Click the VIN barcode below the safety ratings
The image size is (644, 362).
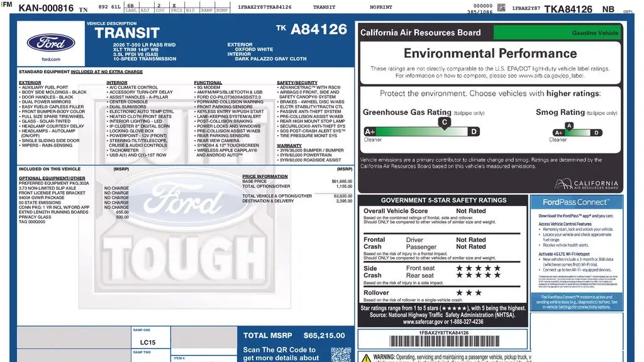(444, 341)
